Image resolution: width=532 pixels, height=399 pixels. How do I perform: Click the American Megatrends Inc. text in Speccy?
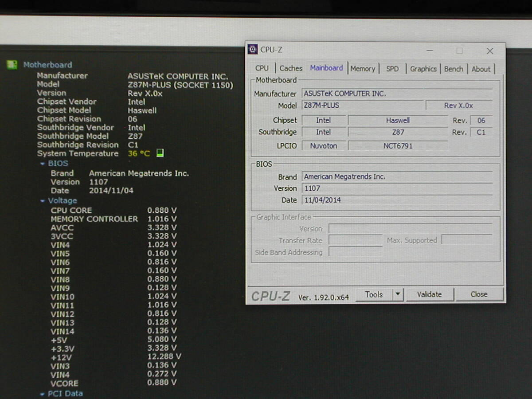(x=139, y=173)
